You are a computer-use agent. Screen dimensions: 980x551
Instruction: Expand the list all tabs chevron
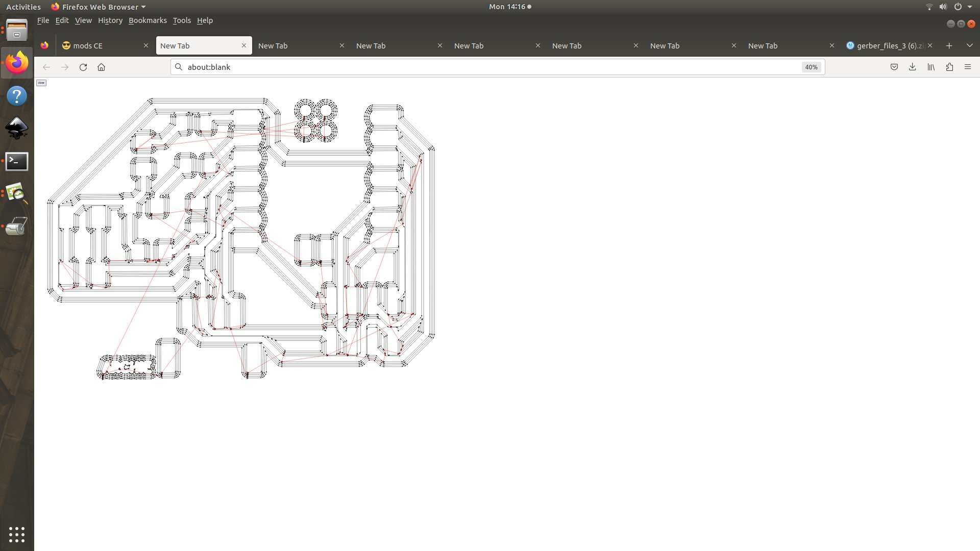tap(969, 45)
